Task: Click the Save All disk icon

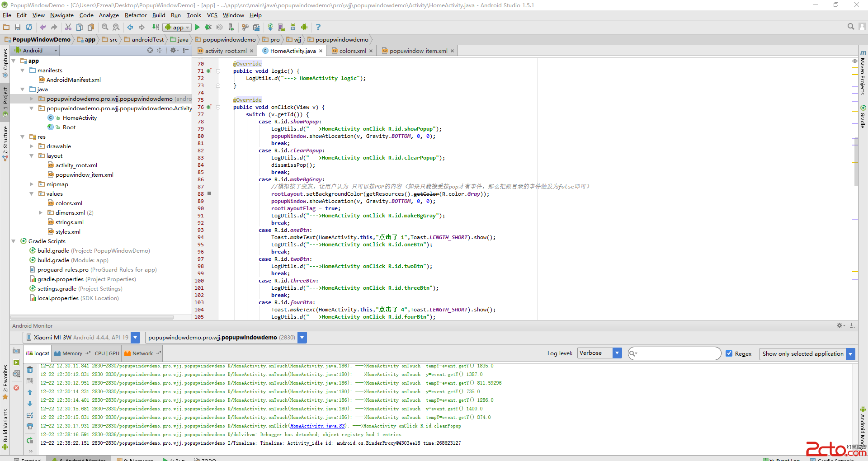Action: pos(18,28)
